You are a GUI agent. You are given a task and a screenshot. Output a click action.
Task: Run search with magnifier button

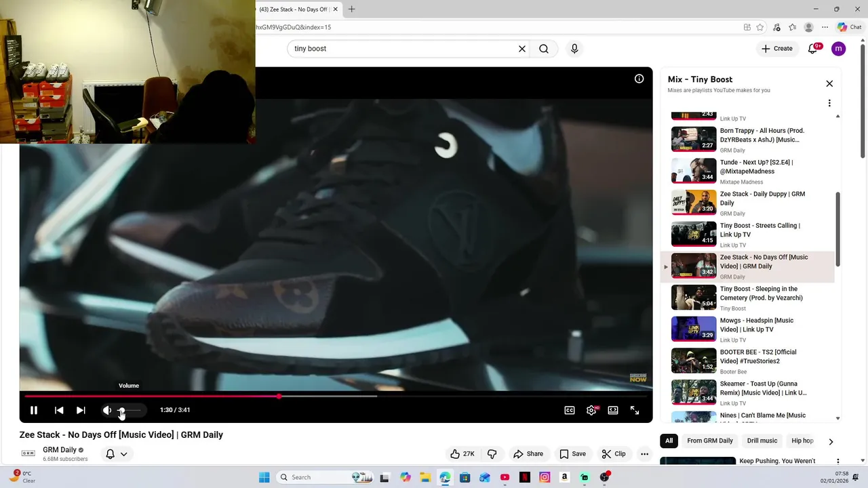[x=544, y=49]
